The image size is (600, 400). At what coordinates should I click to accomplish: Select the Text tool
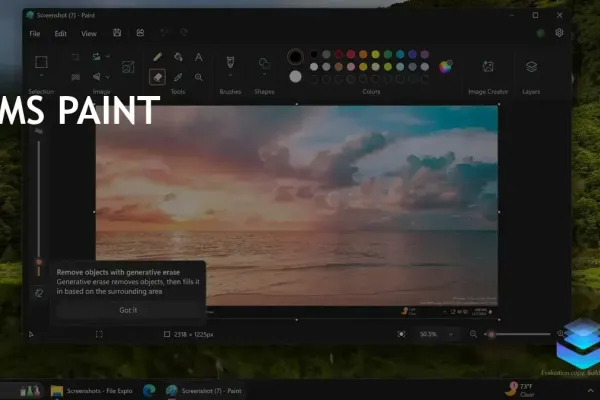198,57
